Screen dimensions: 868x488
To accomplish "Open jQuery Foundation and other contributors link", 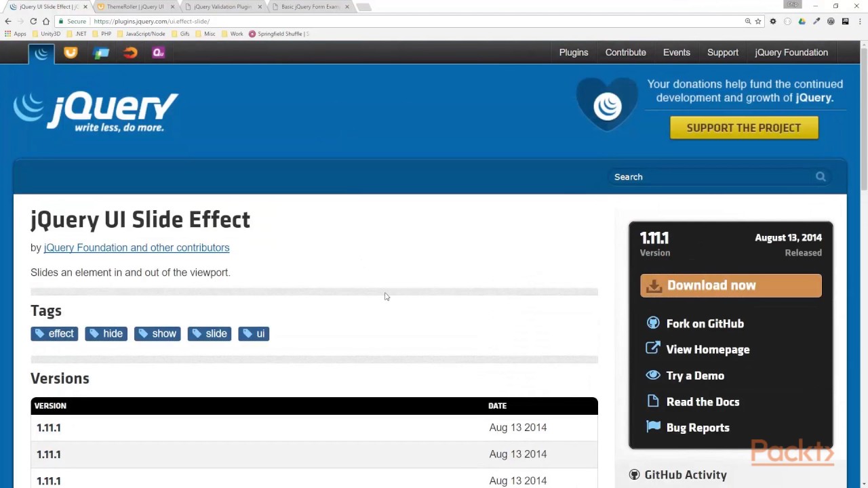I will coord(136,247).
